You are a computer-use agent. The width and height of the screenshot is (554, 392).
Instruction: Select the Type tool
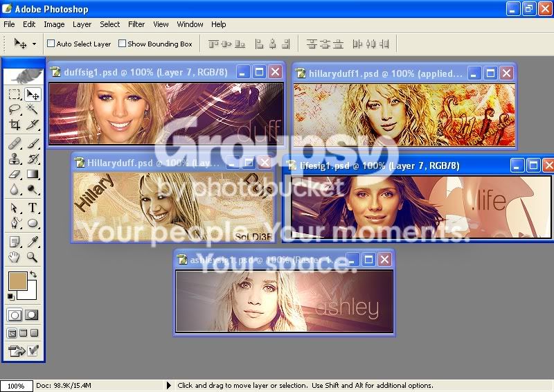tap(33, 208)
